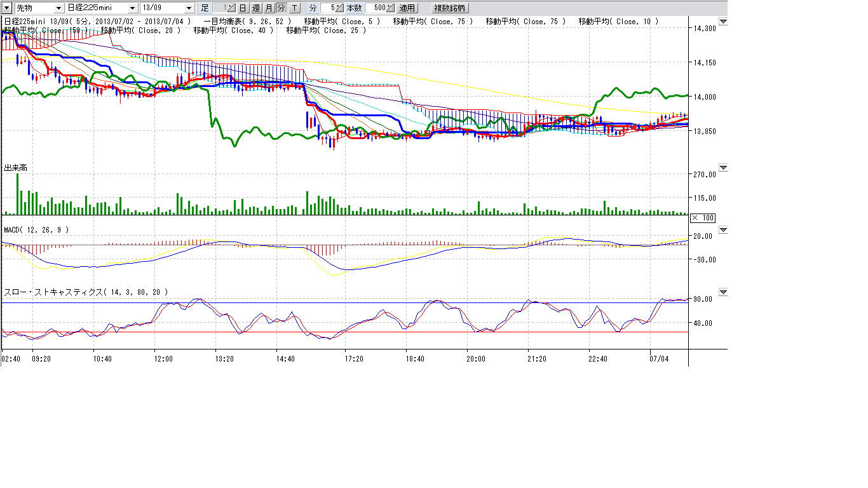This screenshot has width=868, height=488.
Task: Click the 複数銘柄 multiple symbols button
Action: click(x=450, y=8)
